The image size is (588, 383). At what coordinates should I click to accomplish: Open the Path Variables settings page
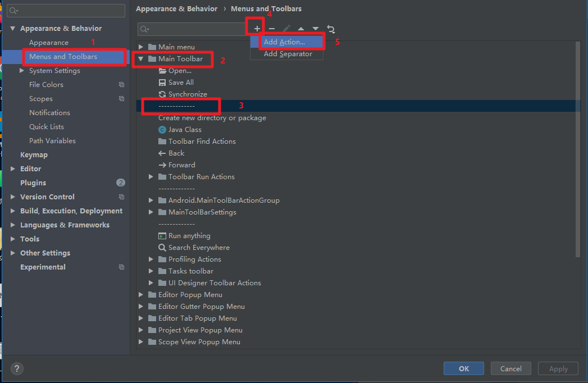click(x=52, y=141)
